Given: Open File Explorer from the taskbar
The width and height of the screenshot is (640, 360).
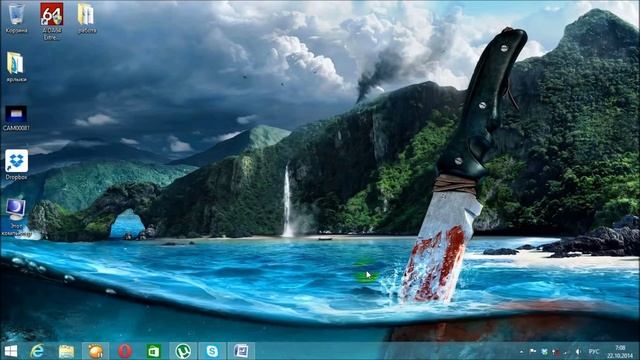Looking at the screenshot, I should [66, 351].
